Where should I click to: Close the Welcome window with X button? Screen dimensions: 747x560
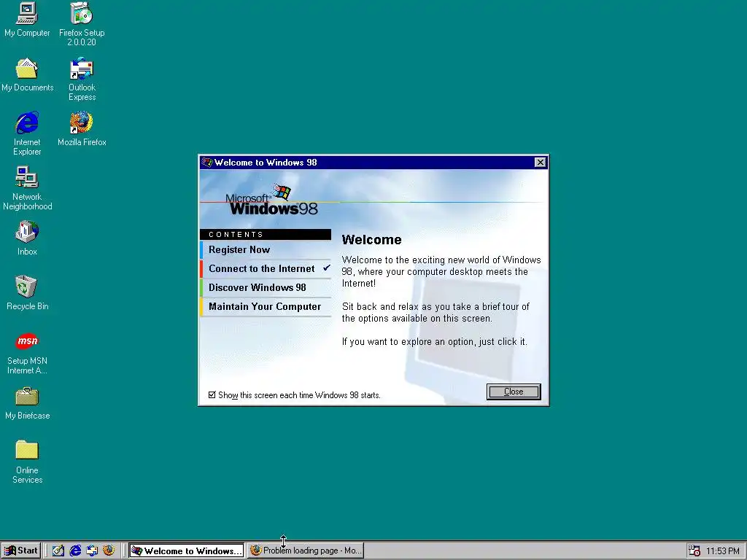pyautogui.click(x=541, y=163)
